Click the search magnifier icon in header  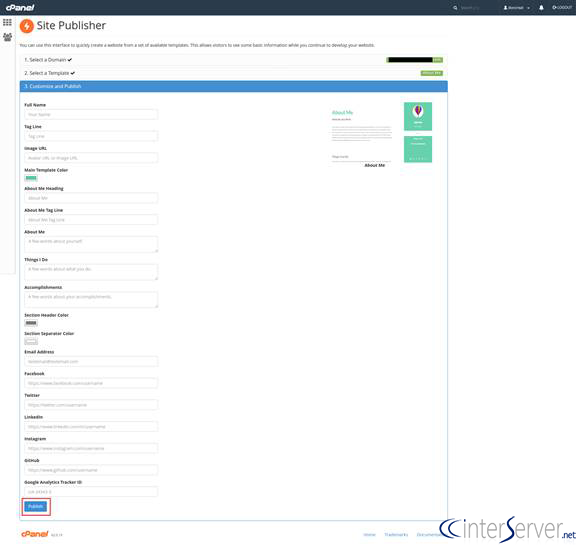coord(455,8)
